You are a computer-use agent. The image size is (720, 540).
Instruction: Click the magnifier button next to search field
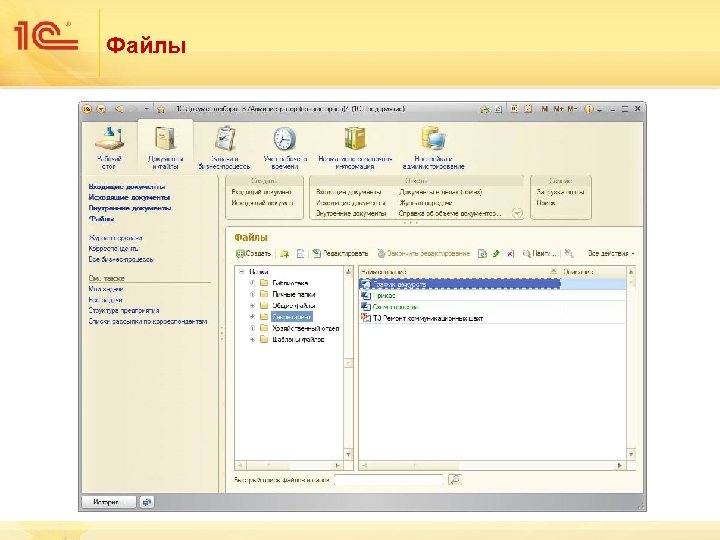pos(455,480)
